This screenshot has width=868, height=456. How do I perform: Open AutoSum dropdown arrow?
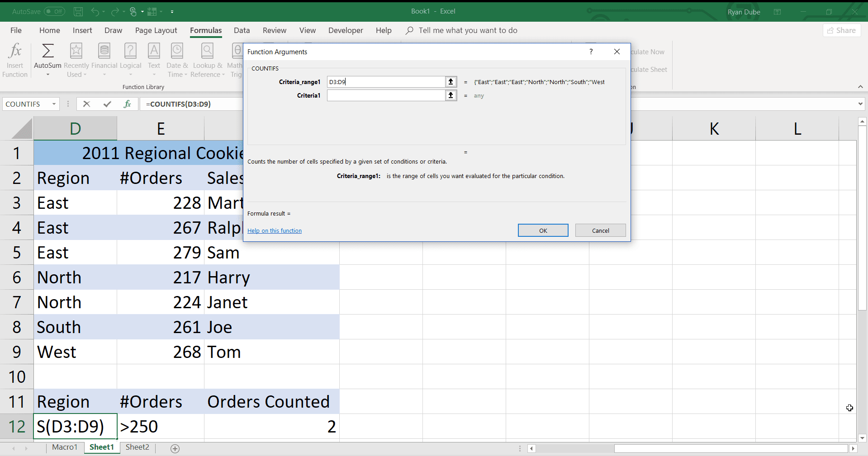tap(47, 75)
